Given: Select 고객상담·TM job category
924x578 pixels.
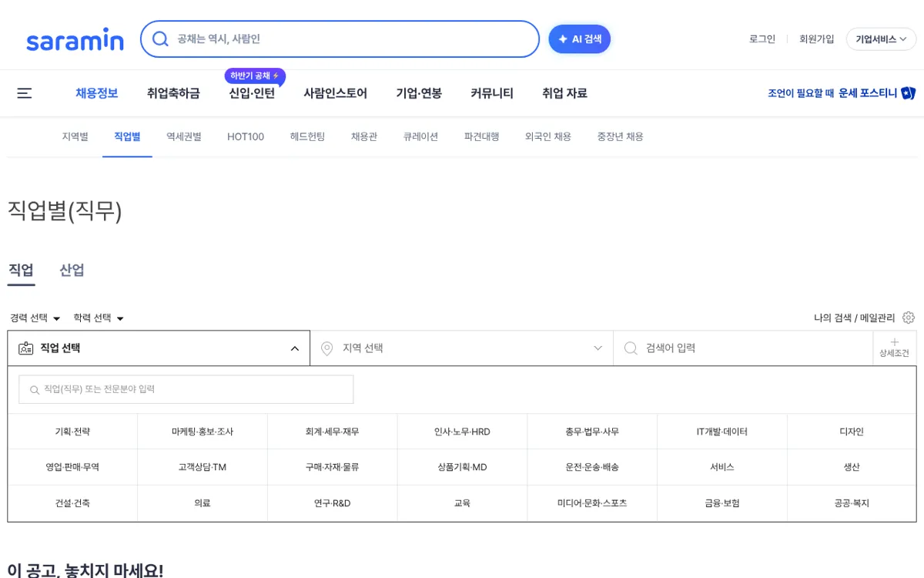Looking at the screenshot, I should pyautogui.click(x=203, y=467).
